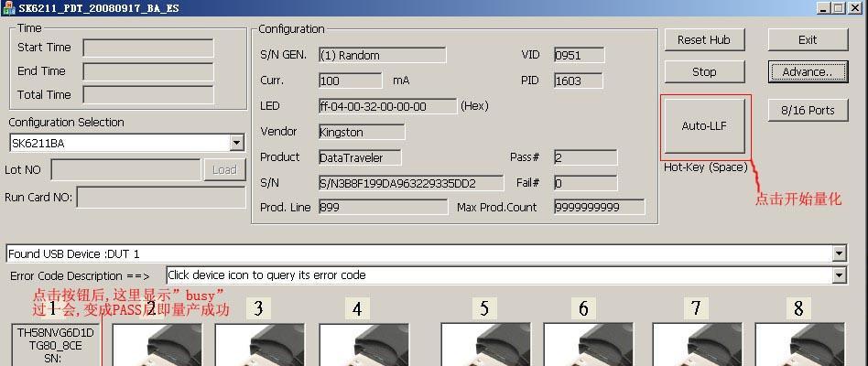Click the port number 7 label
868x366 pixels.
(696, 308)
